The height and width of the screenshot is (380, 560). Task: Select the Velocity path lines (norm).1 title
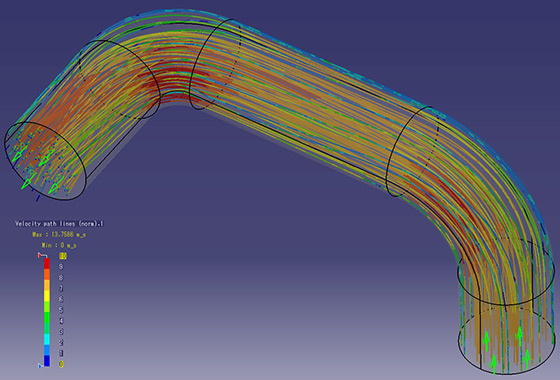click(59, 224)
